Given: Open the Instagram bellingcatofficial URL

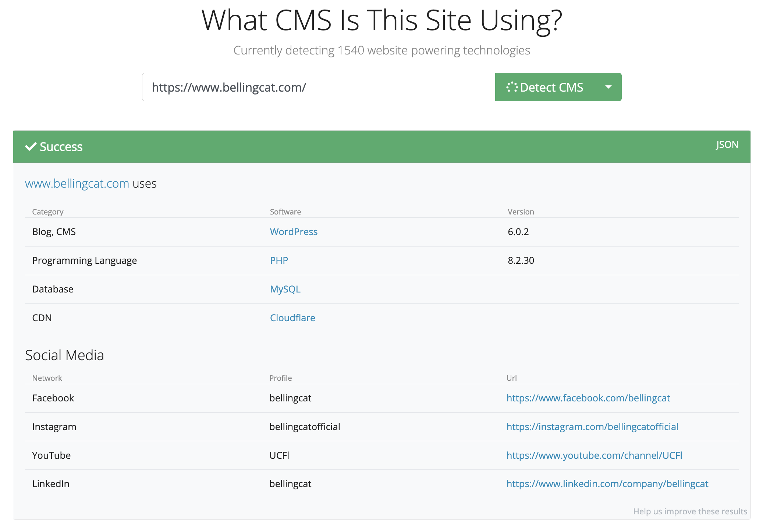Looking at the screenshot, I should pyautogui.click(x=592, y=427).
